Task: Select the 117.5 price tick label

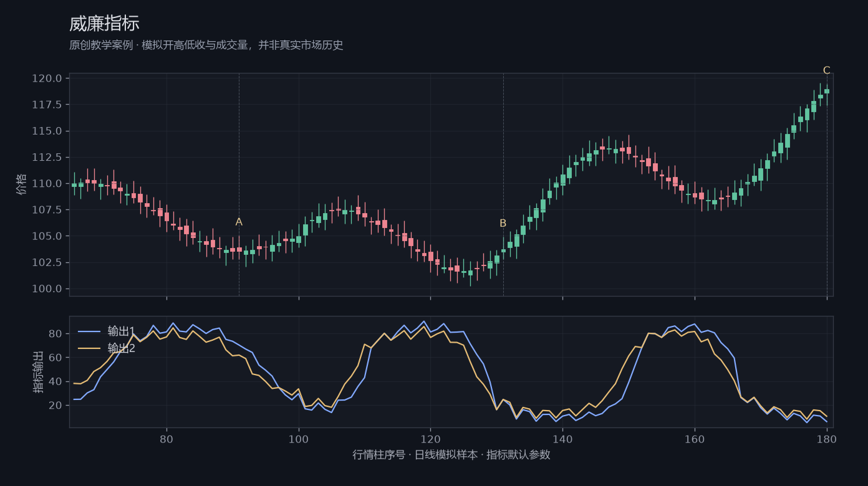Action: click(47, 105)
